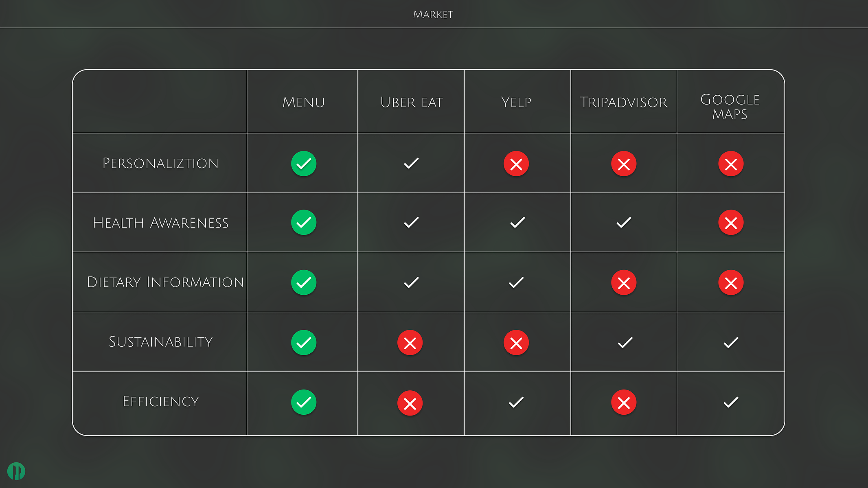Click the green fork logo in the corner
This screenshot has height=488, width=868.
pyautogui.click(x=16, y=471)
